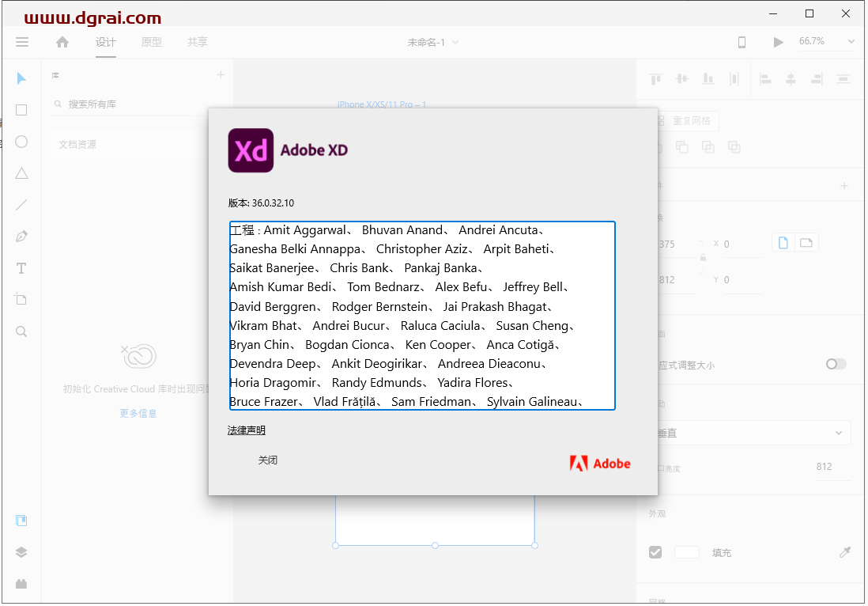This screenshot has height=606, width=868.
Task: Pick the Polygon triangle tool
Action: click(x=21, y=173)
